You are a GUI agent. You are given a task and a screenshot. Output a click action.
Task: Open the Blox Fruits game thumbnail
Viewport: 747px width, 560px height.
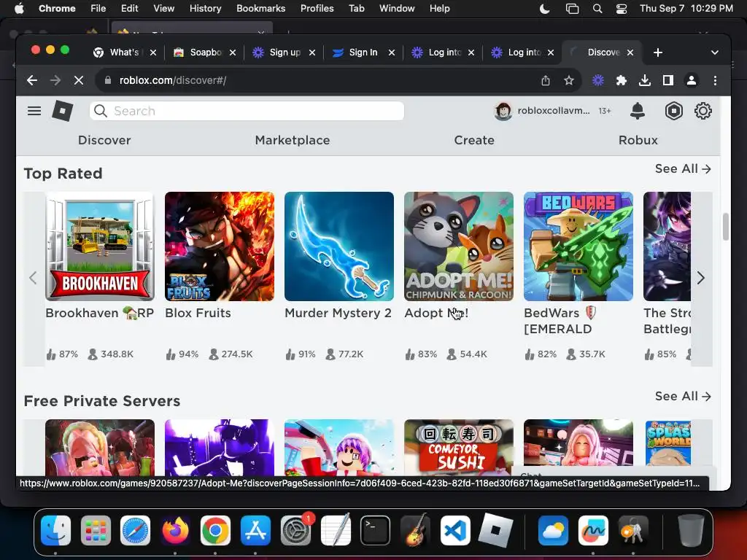219,246
